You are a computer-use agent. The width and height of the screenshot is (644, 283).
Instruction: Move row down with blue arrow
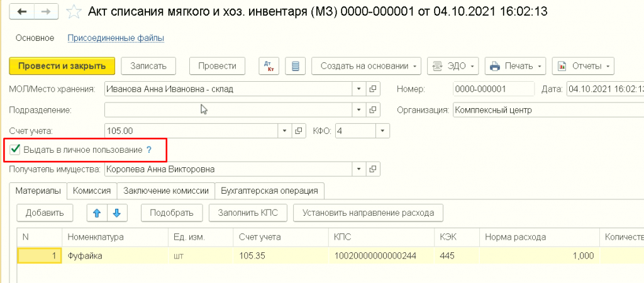pos(117,213)
